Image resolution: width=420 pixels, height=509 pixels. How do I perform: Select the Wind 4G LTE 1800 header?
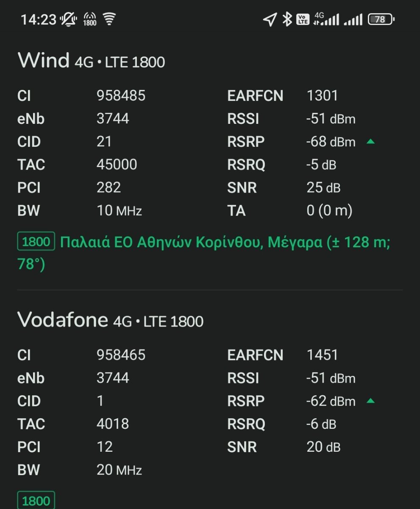coord(91,61)
